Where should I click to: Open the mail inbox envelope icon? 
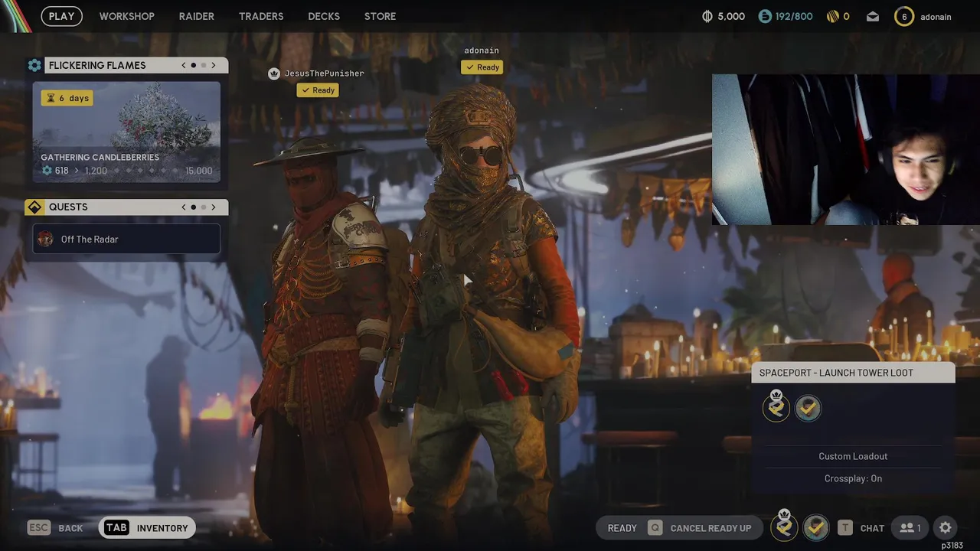click(873, 16)
